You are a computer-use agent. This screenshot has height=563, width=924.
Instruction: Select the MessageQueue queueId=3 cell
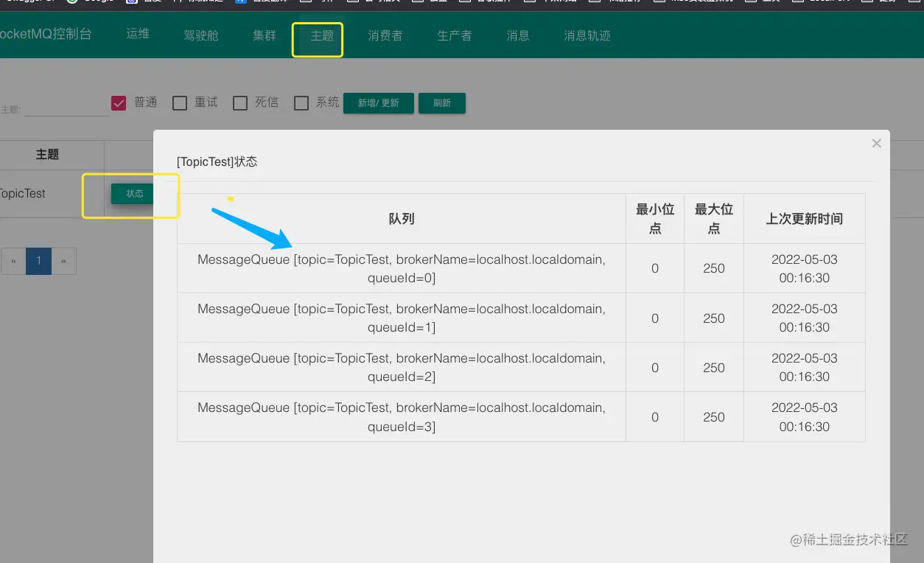coord(402,416)
